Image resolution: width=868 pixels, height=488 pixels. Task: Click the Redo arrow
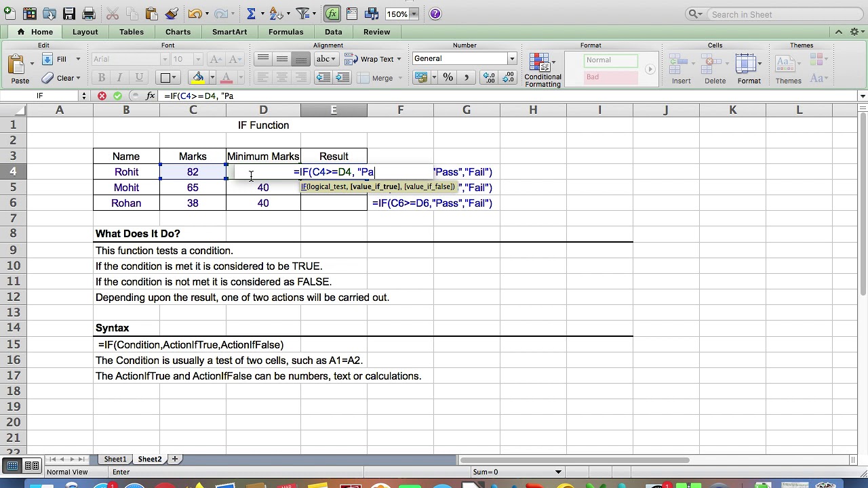pyautogui.click(x=220, y=14)
